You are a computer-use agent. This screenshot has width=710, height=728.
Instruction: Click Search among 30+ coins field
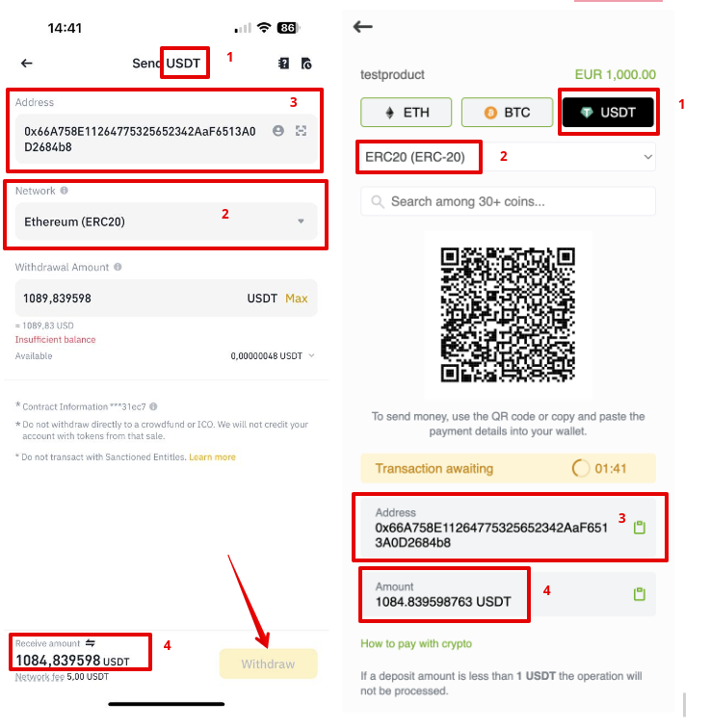508,201
